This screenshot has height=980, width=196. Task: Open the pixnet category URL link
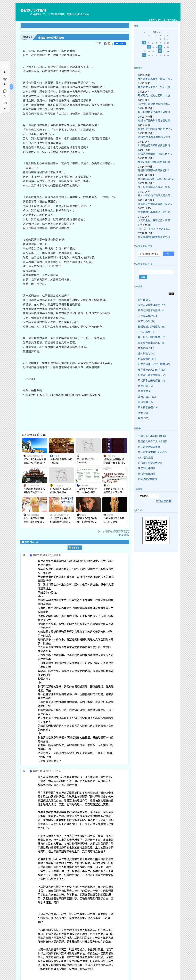[x=62, y=395]
